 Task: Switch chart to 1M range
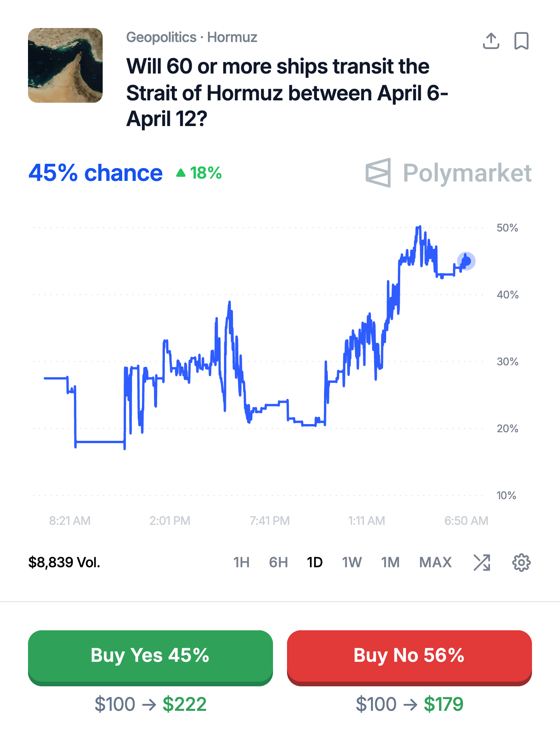[x=390, y=563]
